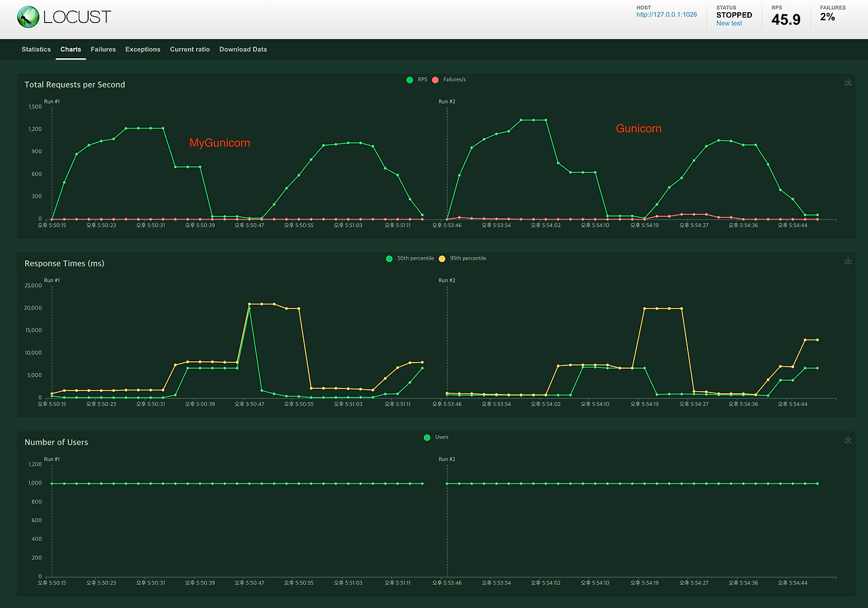Image resolution: width=868 pixels, height=608 pixels.
Task: Open the Exceptions tab
Action: [x=143, y=49]
